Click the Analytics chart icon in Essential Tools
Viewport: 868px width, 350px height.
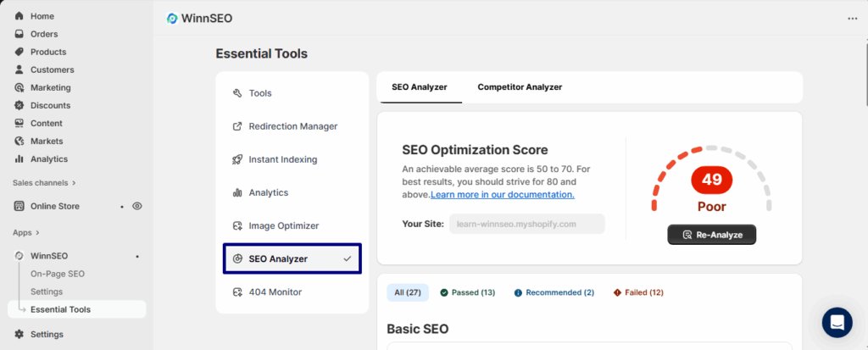[237, 192]
